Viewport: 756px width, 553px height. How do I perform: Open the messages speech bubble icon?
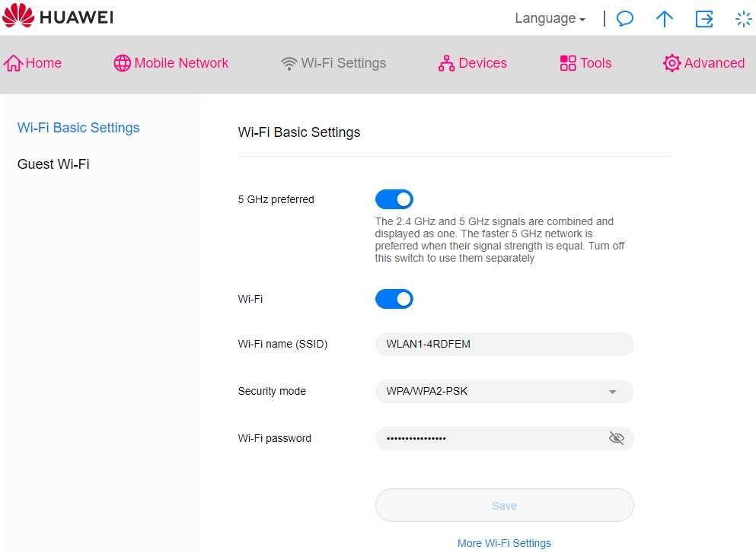(625, 19)
